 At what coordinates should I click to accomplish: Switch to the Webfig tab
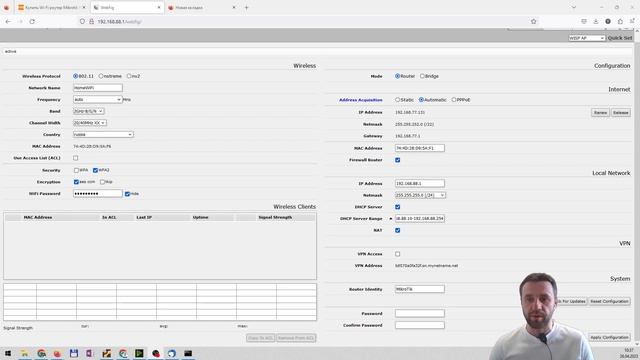[x=127, y=7]
